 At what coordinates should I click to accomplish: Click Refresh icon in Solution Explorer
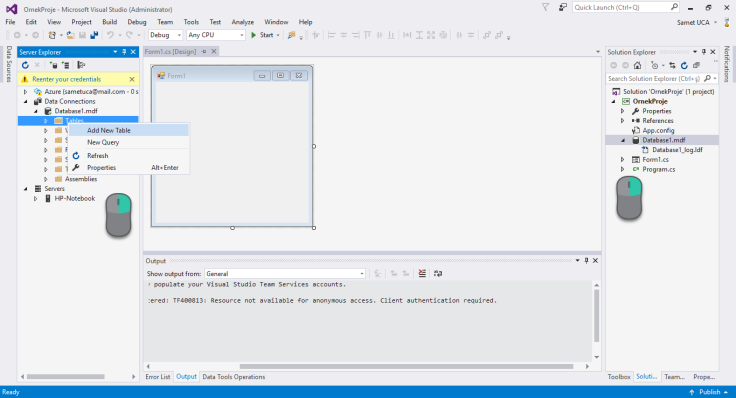tap(684, 65)
